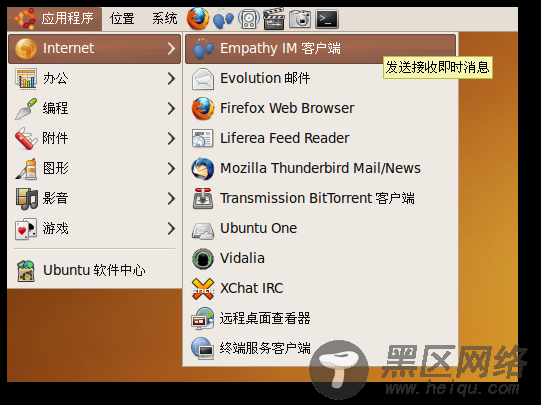Viewport: 541px width, 405px height.
Task: Expand the 办公 submenu arrow
Action: coord(171,79)
